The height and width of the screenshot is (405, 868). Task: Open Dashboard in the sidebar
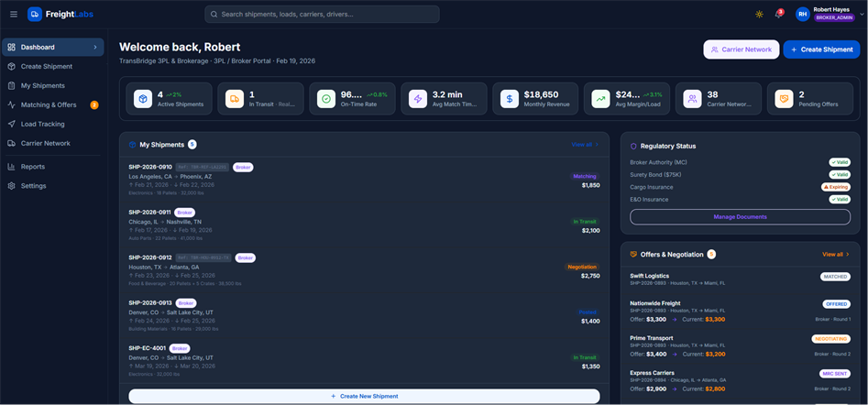point(52,47)
